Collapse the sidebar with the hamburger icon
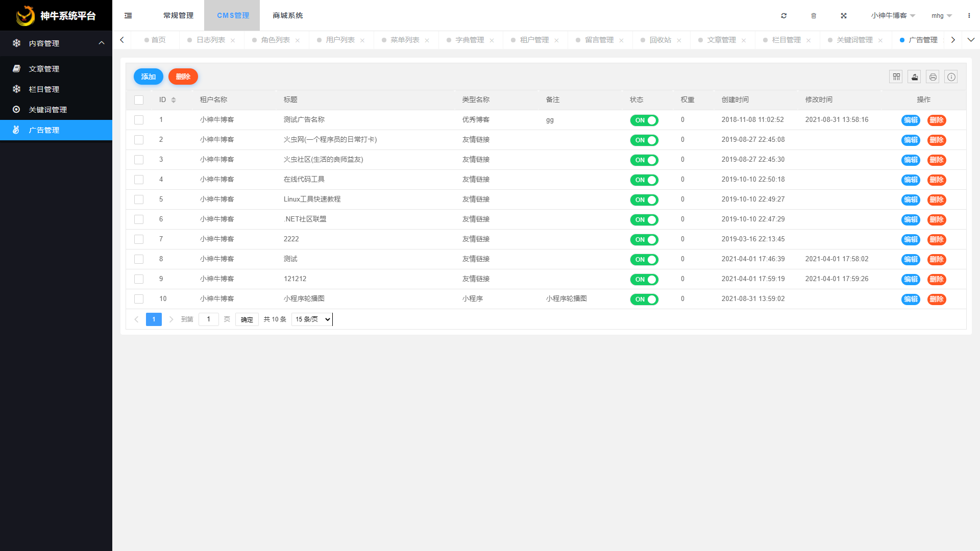Screen dimensions: 980x551 pos(128,15)
